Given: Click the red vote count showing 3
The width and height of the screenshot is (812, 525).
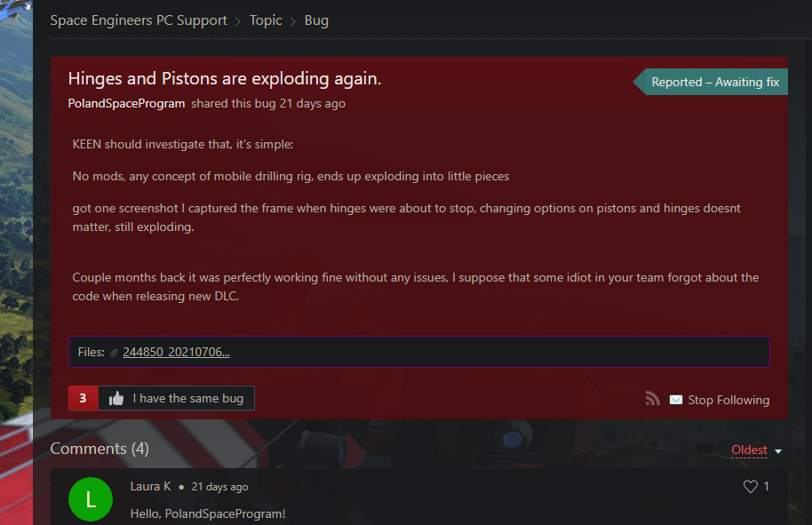Looking at the screenshot, I should coord(83,399).
